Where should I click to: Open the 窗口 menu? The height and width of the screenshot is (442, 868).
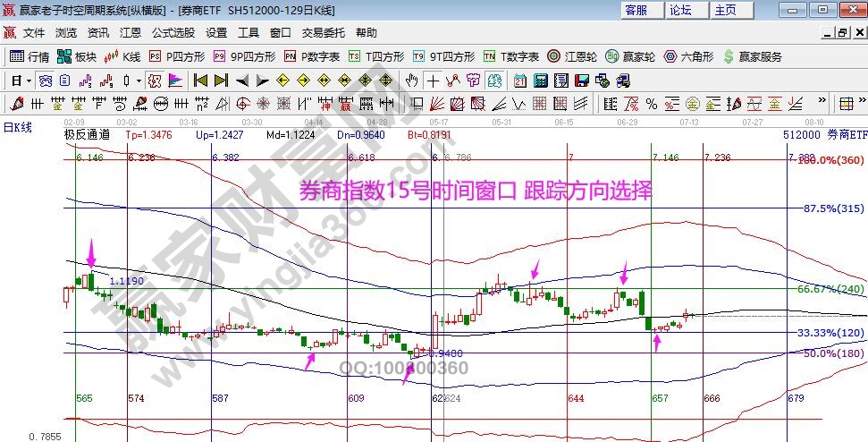tap(280, 33)
